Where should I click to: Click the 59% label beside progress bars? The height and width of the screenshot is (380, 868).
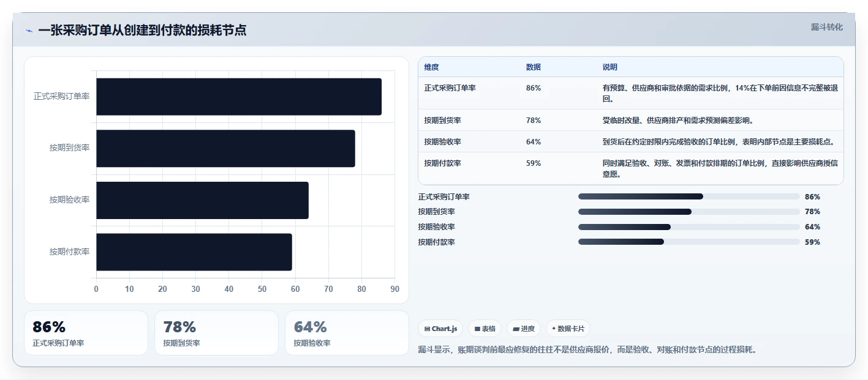pos(812,242)
